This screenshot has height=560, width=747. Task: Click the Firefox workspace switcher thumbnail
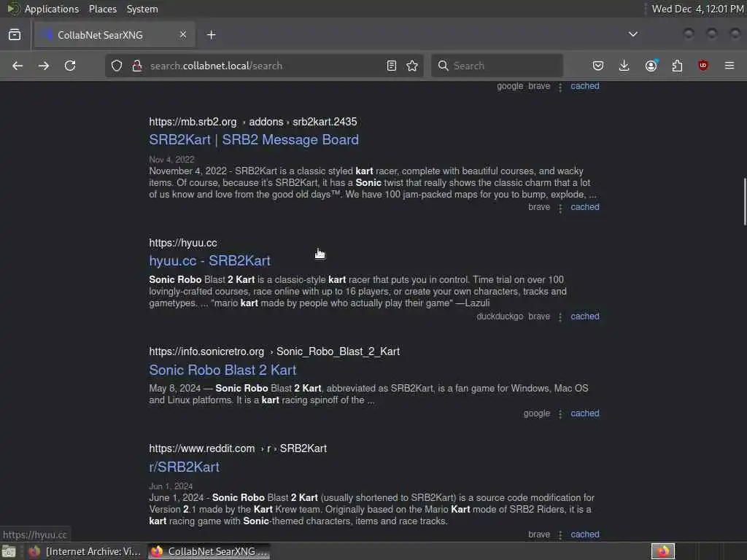tap(662, 551)
